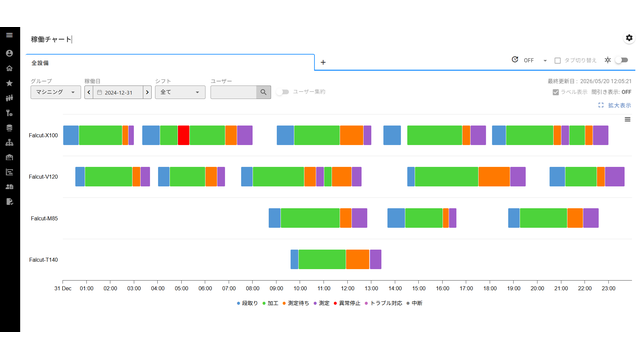Click the auto-refresh clock icon
This screenshot has width=640, height=360.
(x=515, y=60)
